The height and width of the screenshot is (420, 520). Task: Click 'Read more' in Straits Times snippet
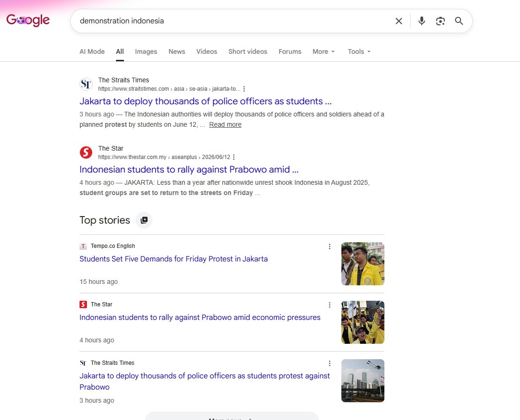click(x=225, y=124)
